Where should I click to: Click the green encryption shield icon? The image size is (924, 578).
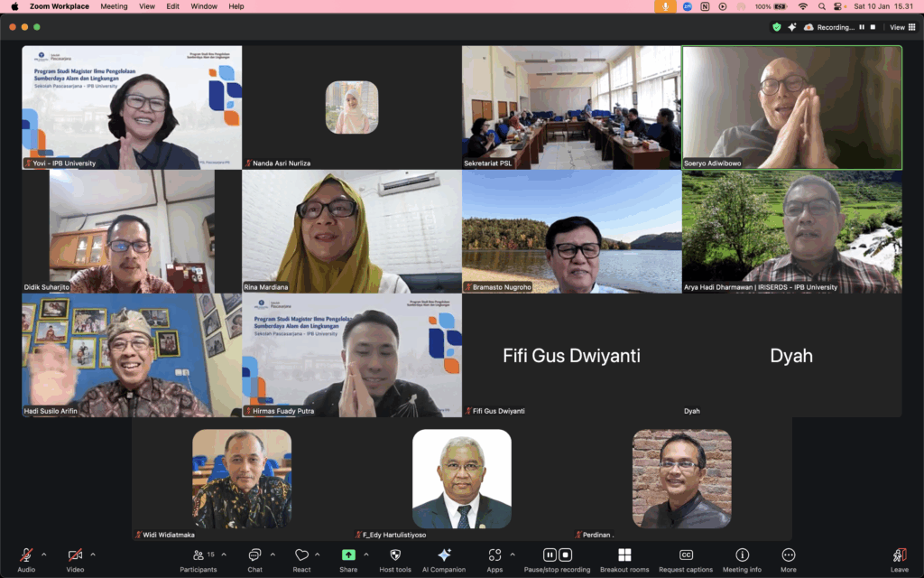click(776, 27)
